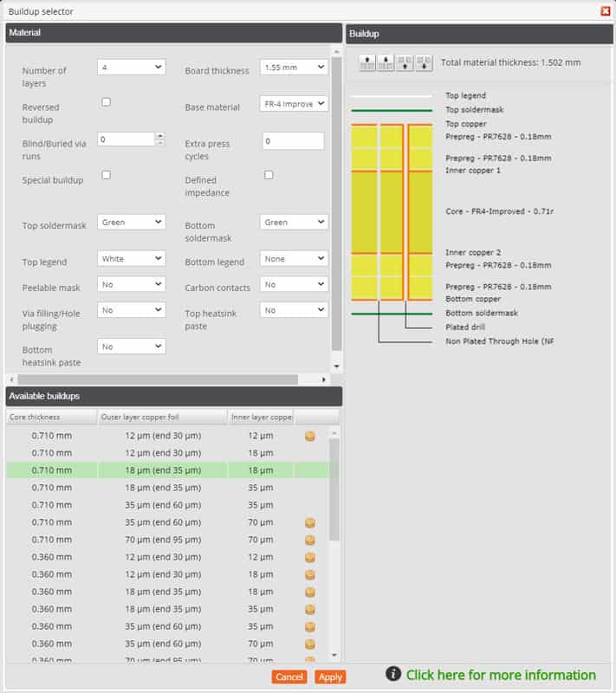The height and width of the screenshot is (693, 616).
Task: Click 'Total material thickness: 1.502 mm' text
Action: click(510, 62)
